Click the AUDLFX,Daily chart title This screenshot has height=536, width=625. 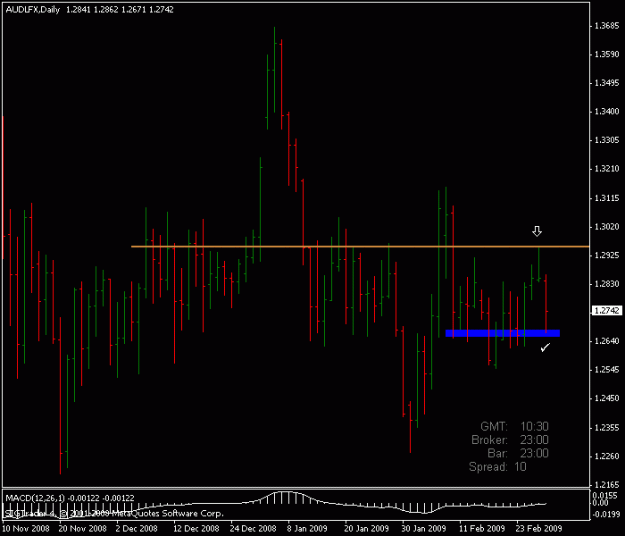(33, 10)
